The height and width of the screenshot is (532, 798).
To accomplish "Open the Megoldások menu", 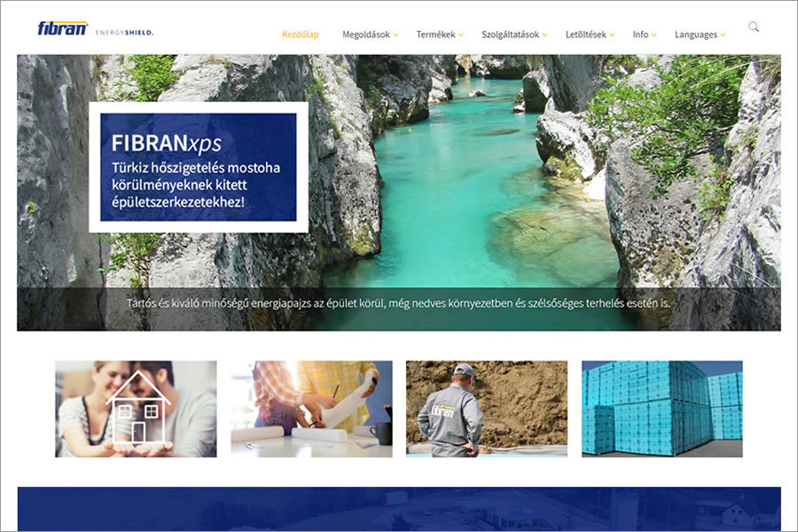I will coord(370,35).
